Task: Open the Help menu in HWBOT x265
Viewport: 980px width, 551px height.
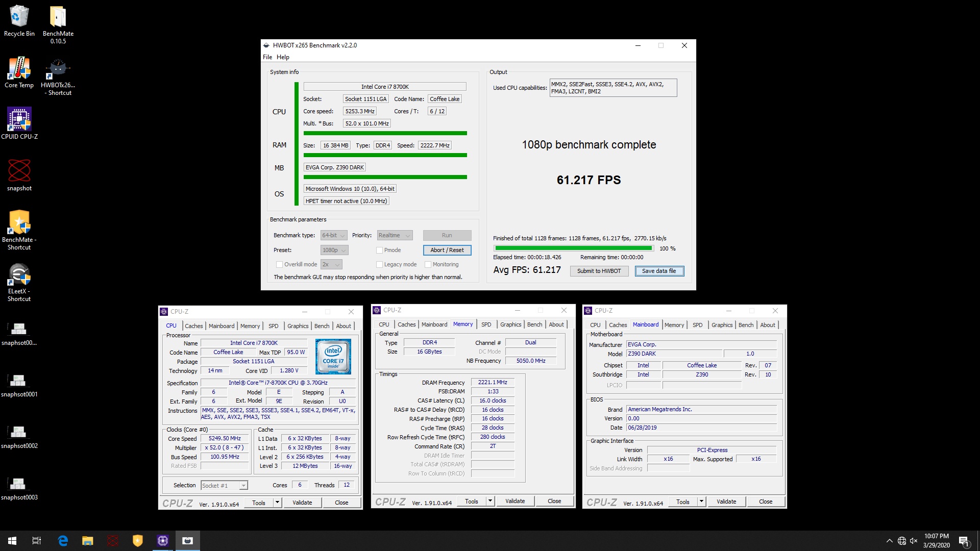Action: (283, 57)
